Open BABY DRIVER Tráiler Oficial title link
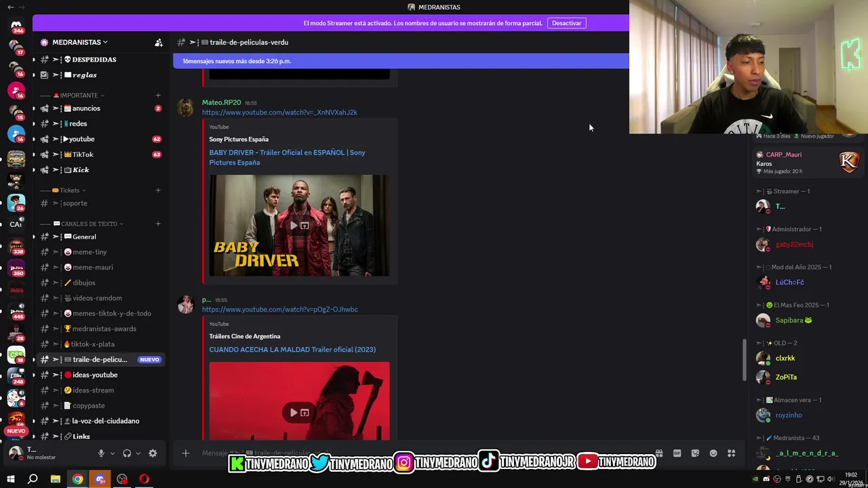 point(287,157)
